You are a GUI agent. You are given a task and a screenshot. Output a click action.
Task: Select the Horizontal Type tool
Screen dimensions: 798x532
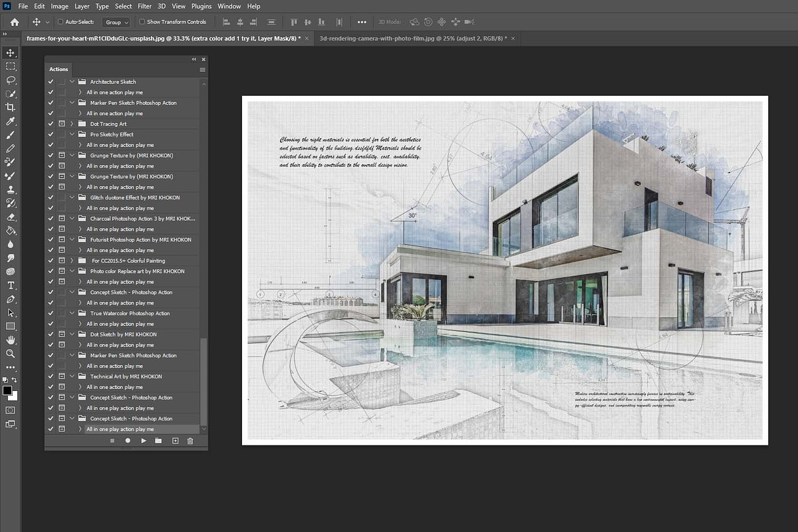[x=10, y=285]
